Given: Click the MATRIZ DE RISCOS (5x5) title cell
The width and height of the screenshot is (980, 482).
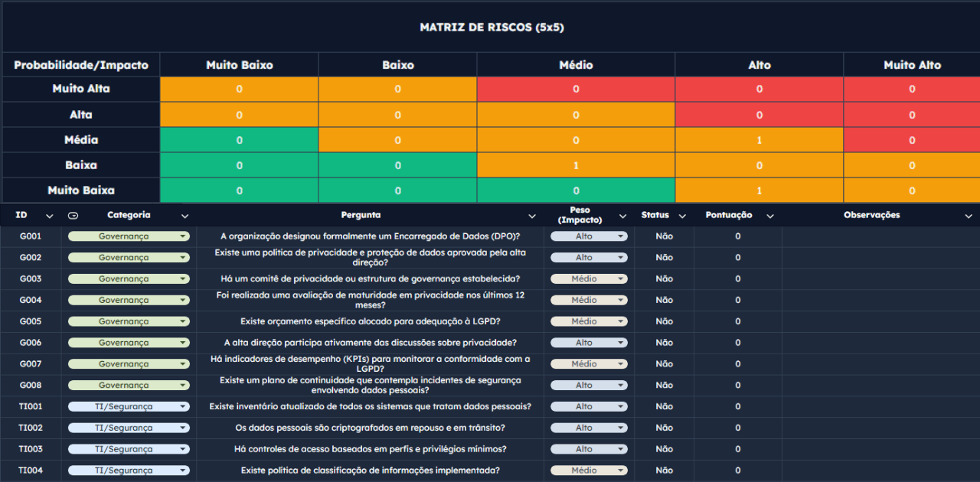Looking at the screenshot, I should click(492, 28).
